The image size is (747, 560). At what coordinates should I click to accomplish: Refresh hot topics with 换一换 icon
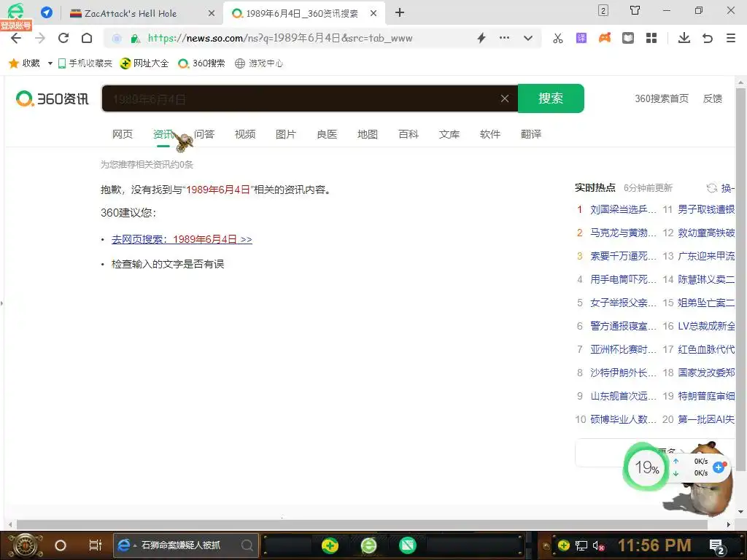712,188
